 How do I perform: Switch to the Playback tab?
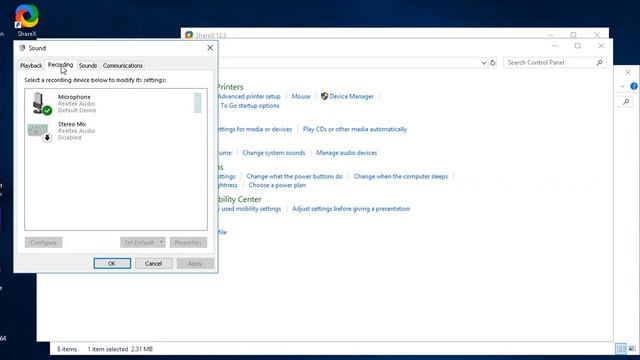click(31, 65)
